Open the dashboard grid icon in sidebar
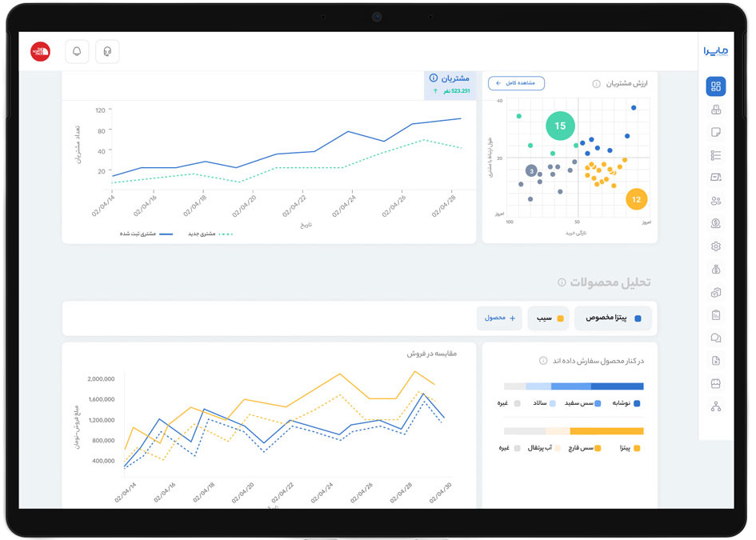Screen dimensions: 756x540 (x=715, y=86)
